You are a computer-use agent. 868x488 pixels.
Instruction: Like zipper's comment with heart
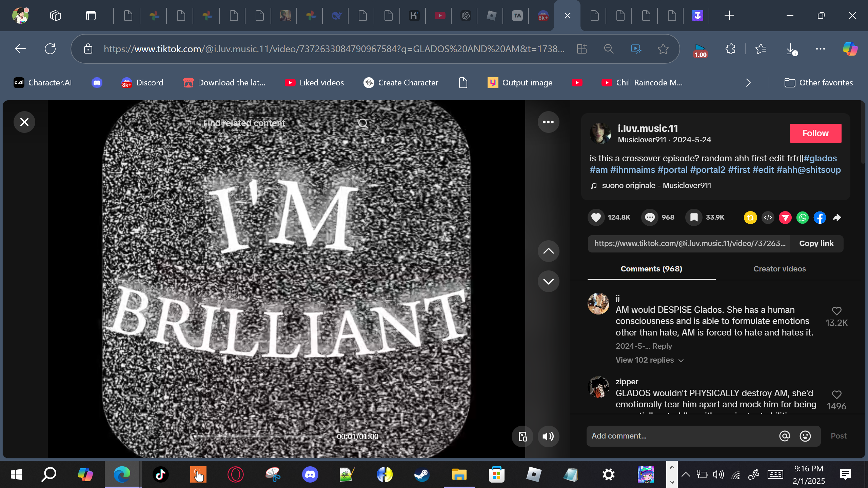836,394
